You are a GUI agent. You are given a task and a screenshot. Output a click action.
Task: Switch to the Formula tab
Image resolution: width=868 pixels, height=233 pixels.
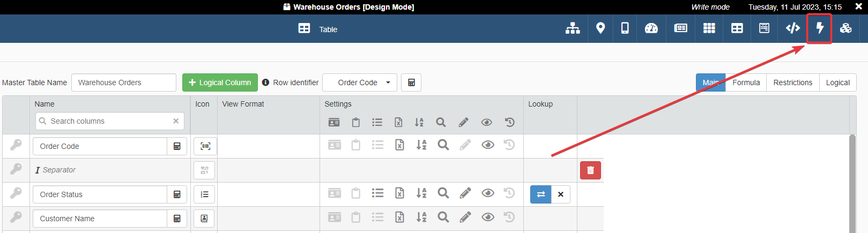tap(746, 82)
